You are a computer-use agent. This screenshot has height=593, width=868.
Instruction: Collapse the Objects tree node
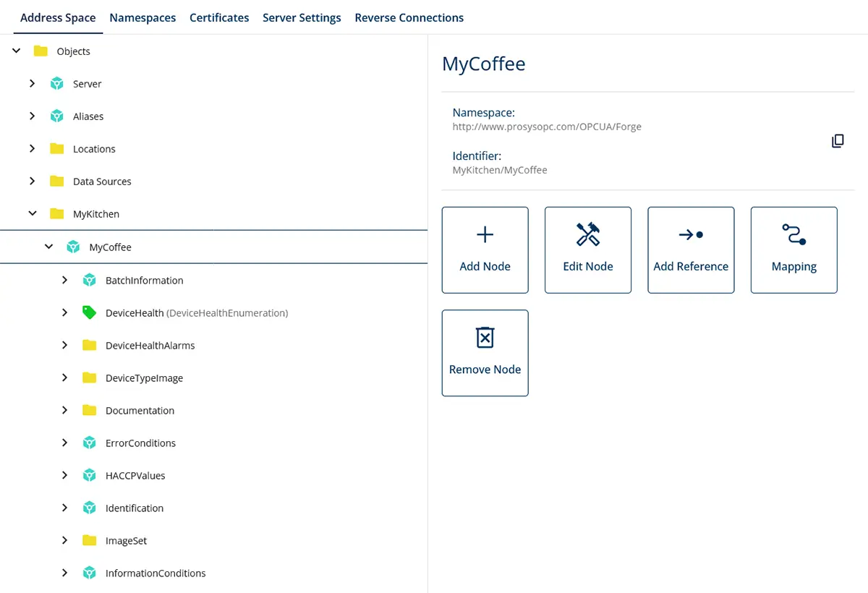[x=16, y=51]
